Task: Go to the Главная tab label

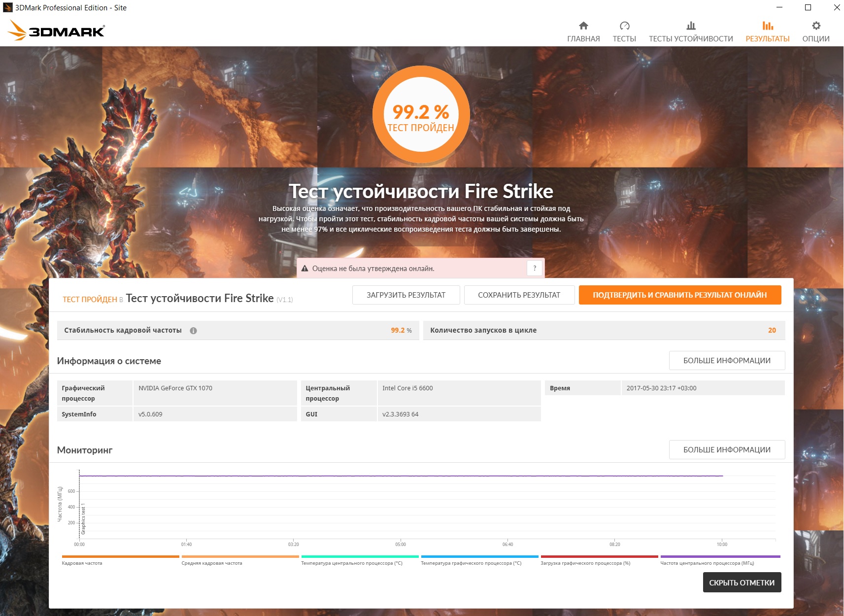Action: 583,39
